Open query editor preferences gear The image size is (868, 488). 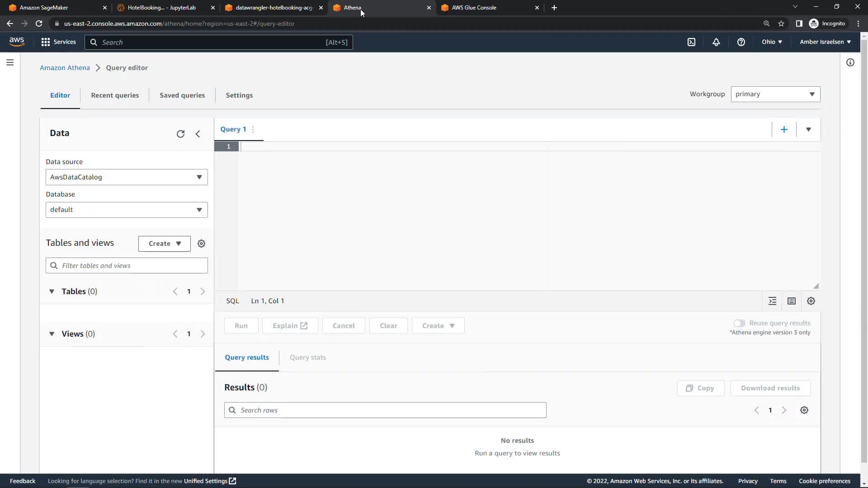(x=811, y=301)
